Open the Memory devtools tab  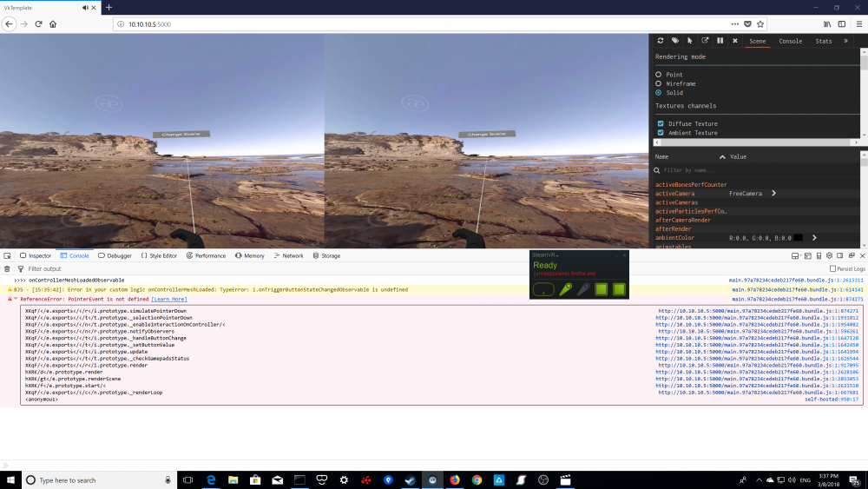249,256
